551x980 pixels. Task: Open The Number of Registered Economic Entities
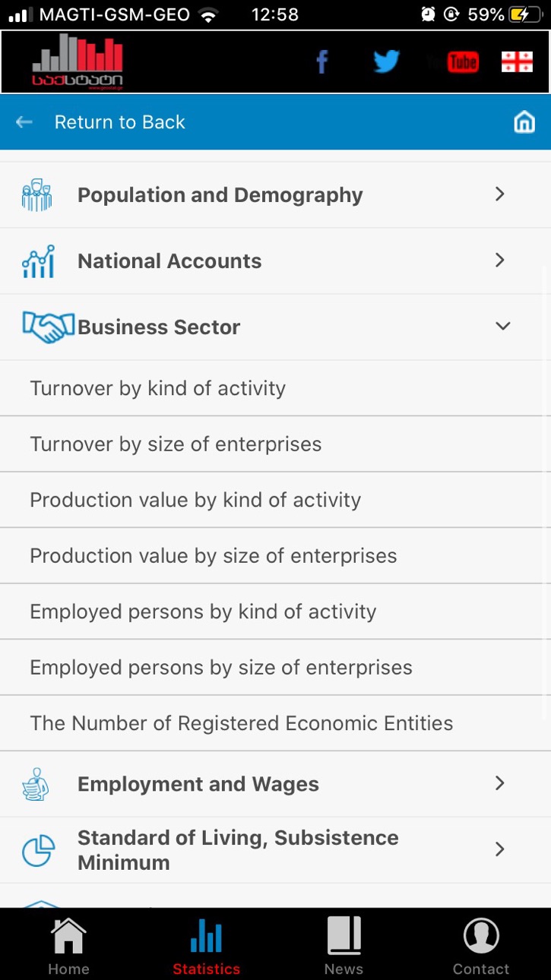[275, 723]
